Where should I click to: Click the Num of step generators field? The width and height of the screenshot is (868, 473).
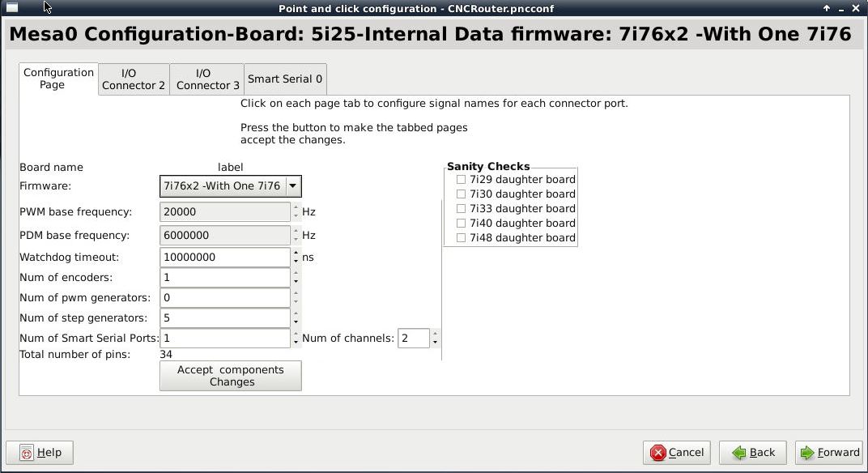(x=225, y=318)
